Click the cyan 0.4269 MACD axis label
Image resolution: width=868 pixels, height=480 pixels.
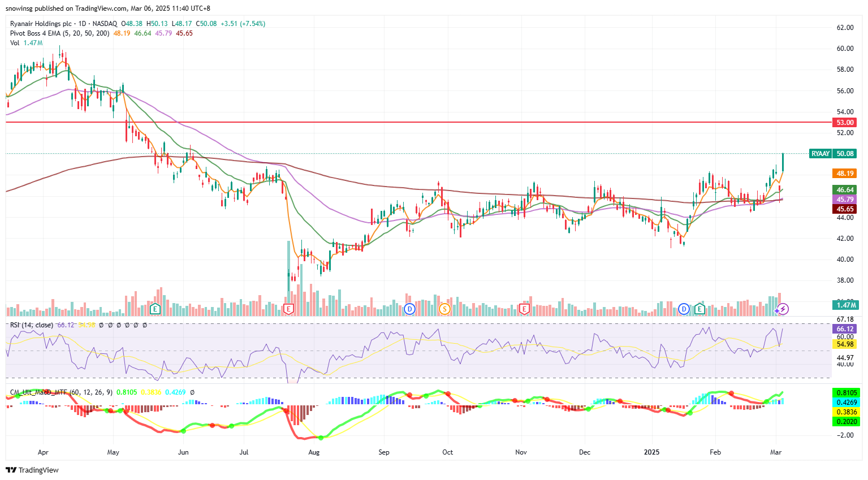click(x=847, y=403)
